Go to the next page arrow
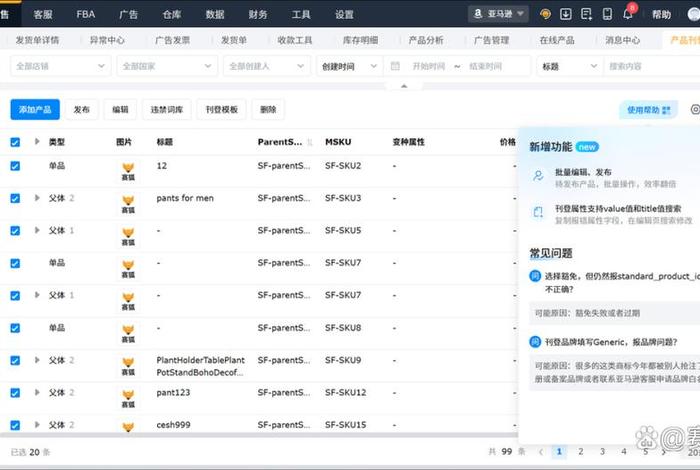This screenshot has height=470, width=700. pos(663,452)
